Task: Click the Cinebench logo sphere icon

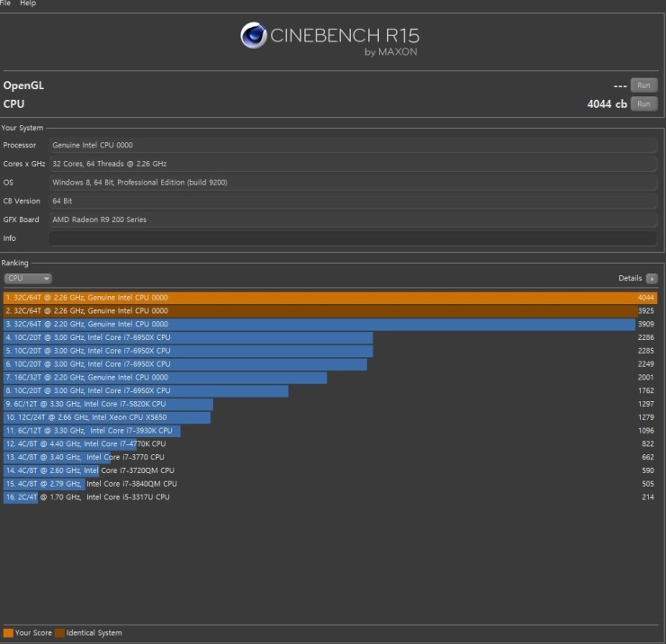Action: [254, 35]
